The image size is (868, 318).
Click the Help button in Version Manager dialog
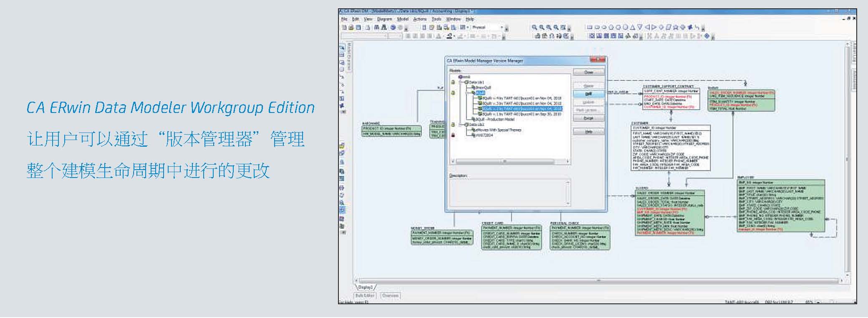[589, 132]
